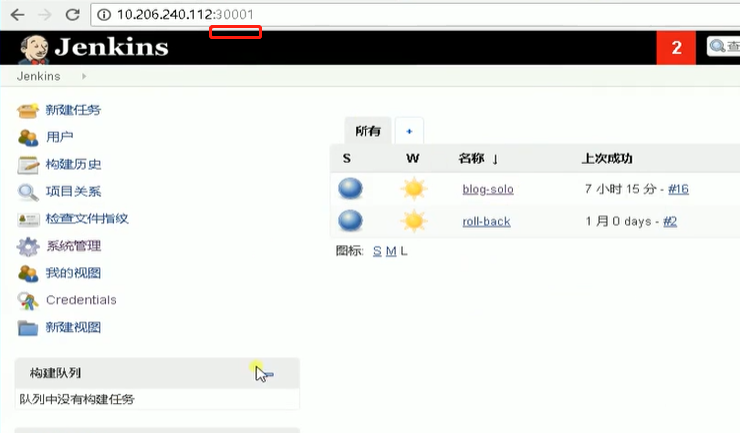
Task: Sort by the W weather column header
Action: [x=412, y=158]
